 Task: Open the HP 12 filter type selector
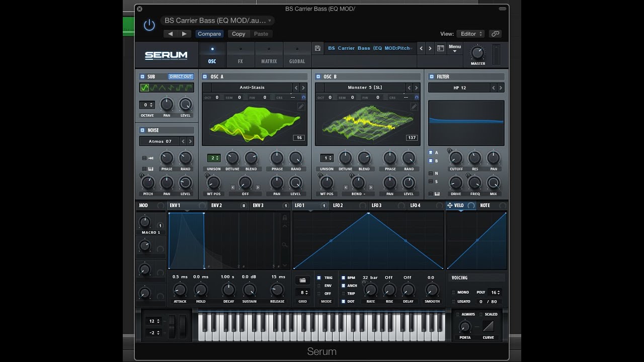point(459,87)
